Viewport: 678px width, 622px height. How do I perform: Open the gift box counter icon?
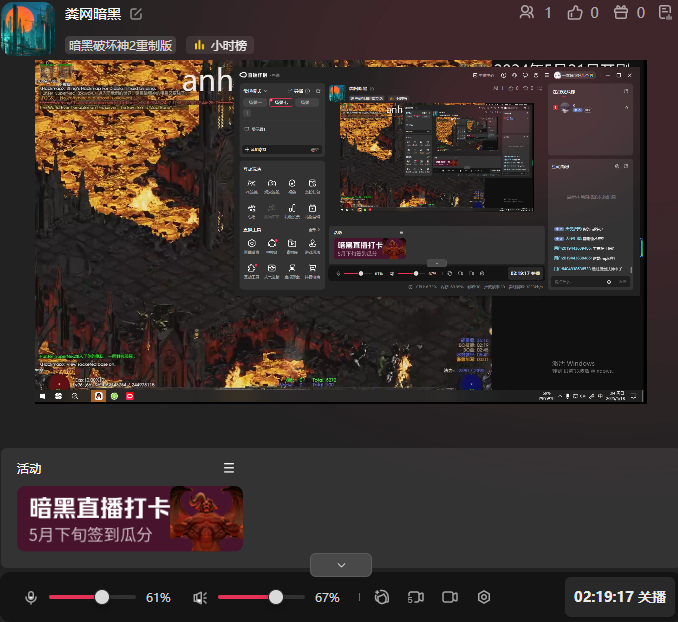click(x=621, y=12)
